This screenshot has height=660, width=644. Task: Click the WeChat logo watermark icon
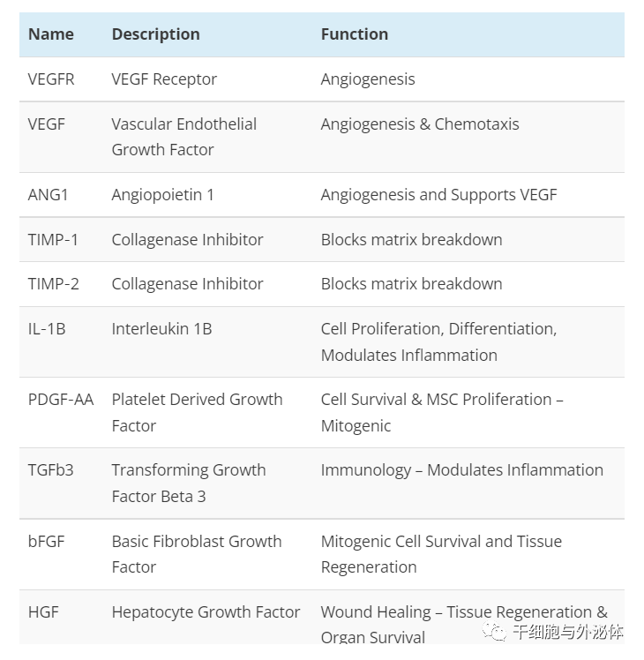(x=495, y=632)
